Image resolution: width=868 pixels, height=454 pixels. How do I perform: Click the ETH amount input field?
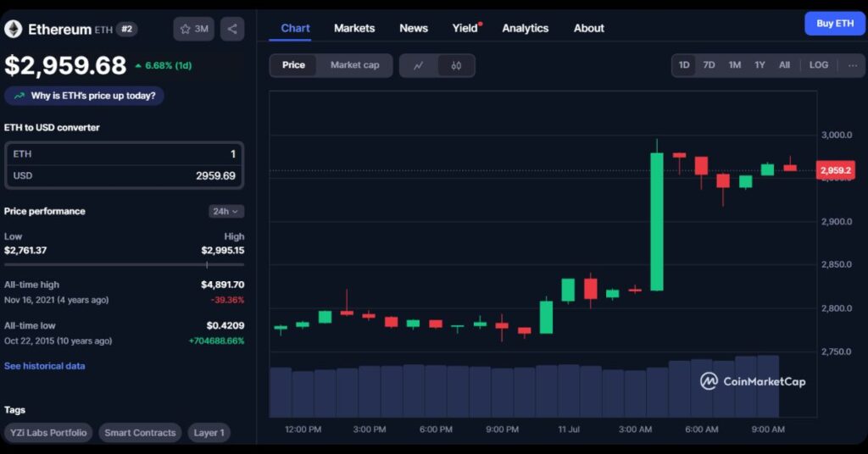pyautogui.click(x=124, y=153)
